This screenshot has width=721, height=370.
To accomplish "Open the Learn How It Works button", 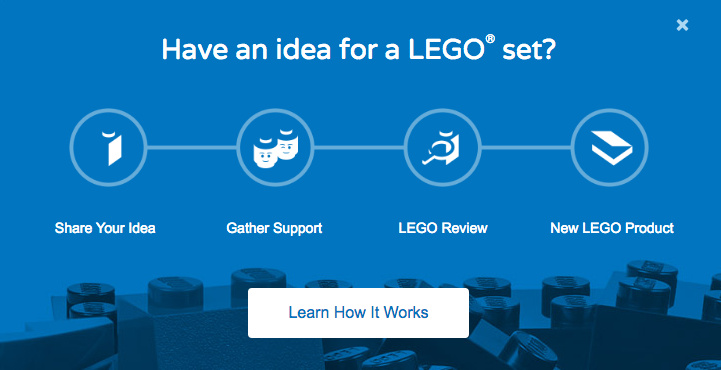I will point(358,313).
